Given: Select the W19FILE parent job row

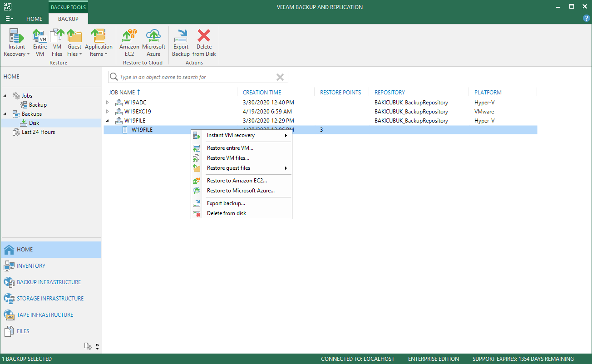Looking at the screenshot, I should tap(321, 121).
